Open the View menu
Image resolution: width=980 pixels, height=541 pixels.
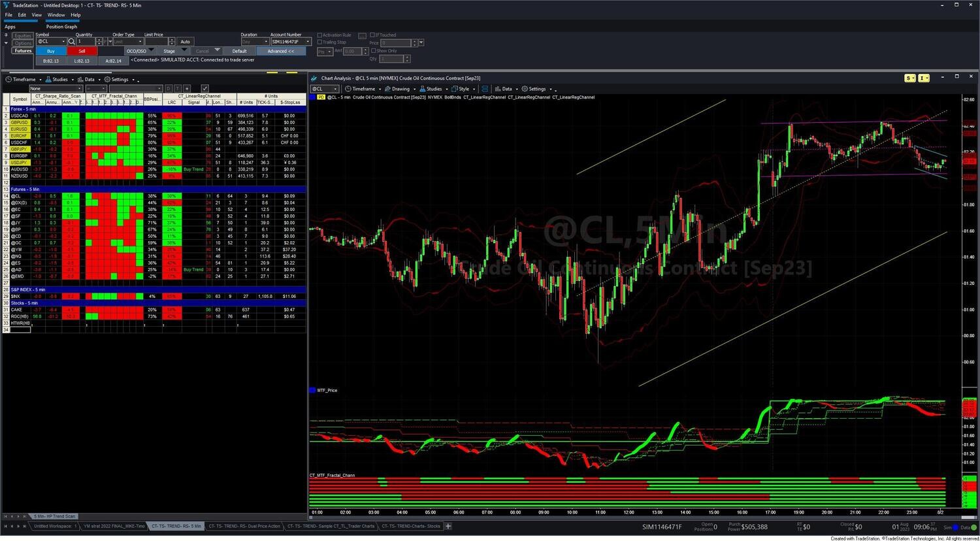(37, 14)
